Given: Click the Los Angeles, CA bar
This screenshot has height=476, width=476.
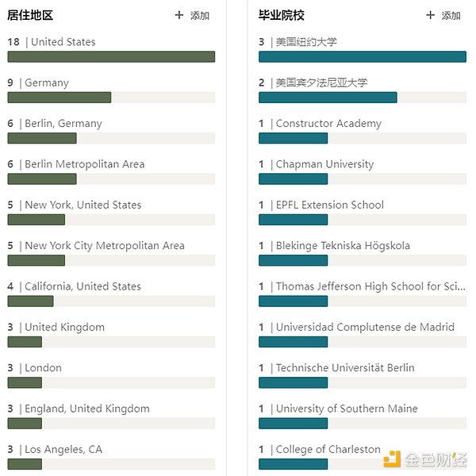Looking at the screenshot, I should point(25,464).
